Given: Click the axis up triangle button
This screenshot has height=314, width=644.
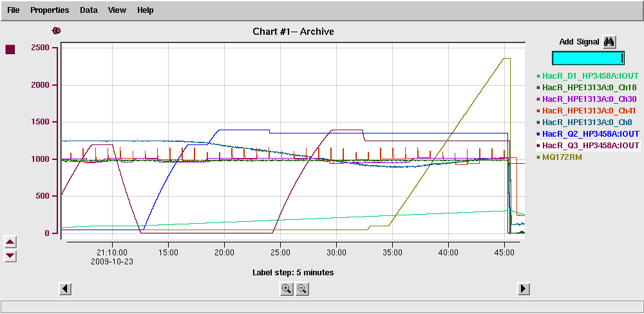Looking at the screenshot, I should tap(10, 242).
